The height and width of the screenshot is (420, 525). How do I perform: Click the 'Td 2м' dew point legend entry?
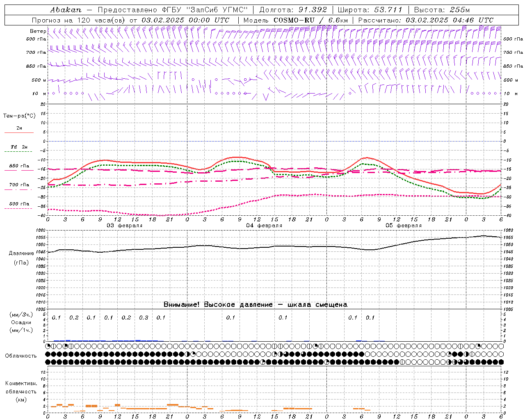19,147
